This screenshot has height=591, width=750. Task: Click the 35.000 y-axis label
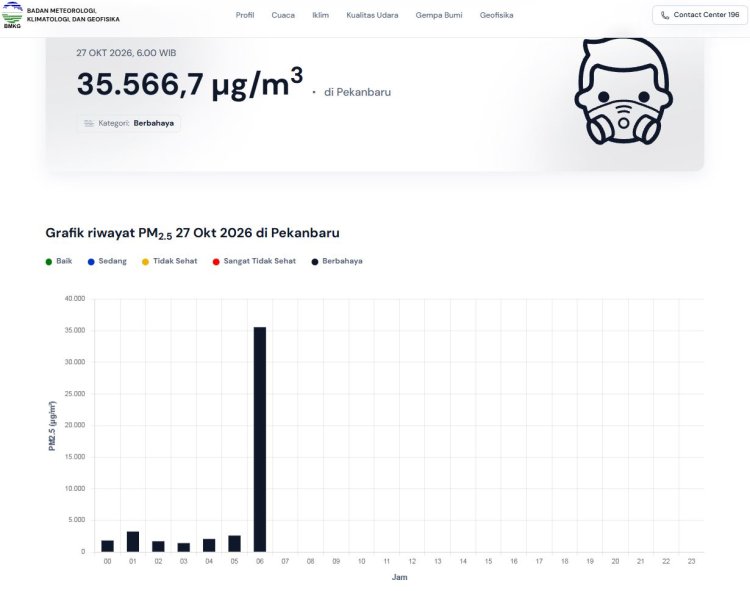click(75, 330)
